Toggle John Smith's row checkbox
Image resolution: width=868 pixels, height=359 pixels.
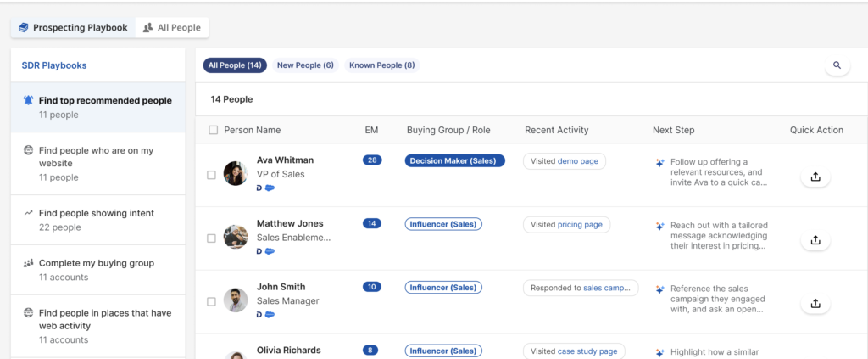[x=212, y=301]
